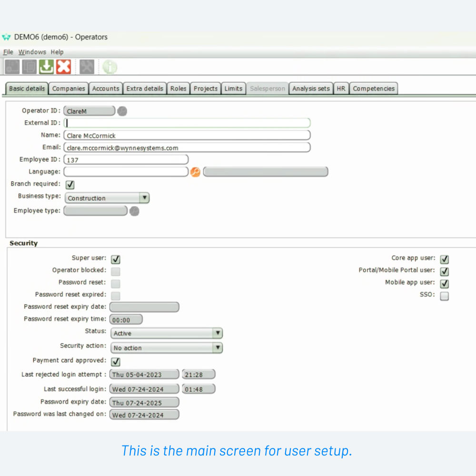Click the grey new record toolbar icon
Screen dimensions: 476x476
[x=12, y=67]
